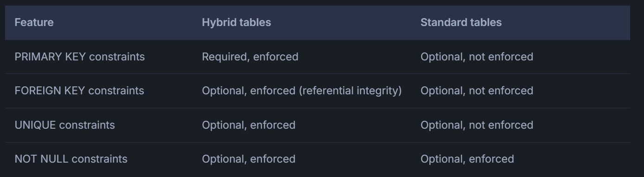This screenshot has width=644, height=177.
Task: Click Standard value in UNIQUE constraints row
Action: point(477,125)
